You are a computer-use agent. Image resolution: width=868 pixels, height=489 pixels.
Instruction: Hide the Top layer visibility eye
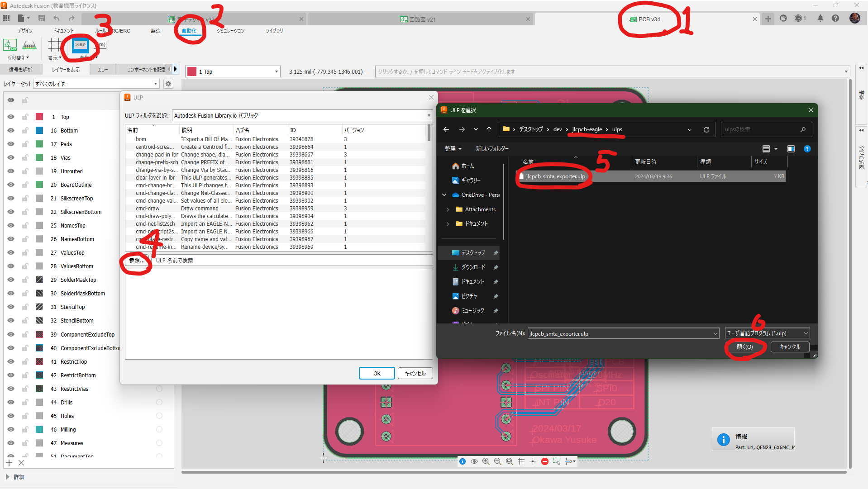tap(11, 117)
